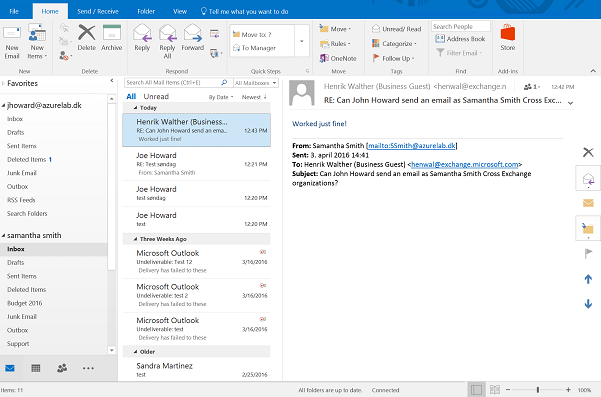Collapse the samantha smith mailbox
The width and height of the screenshot is (601, 397).
pyautogui.click(x=3, y=235)
